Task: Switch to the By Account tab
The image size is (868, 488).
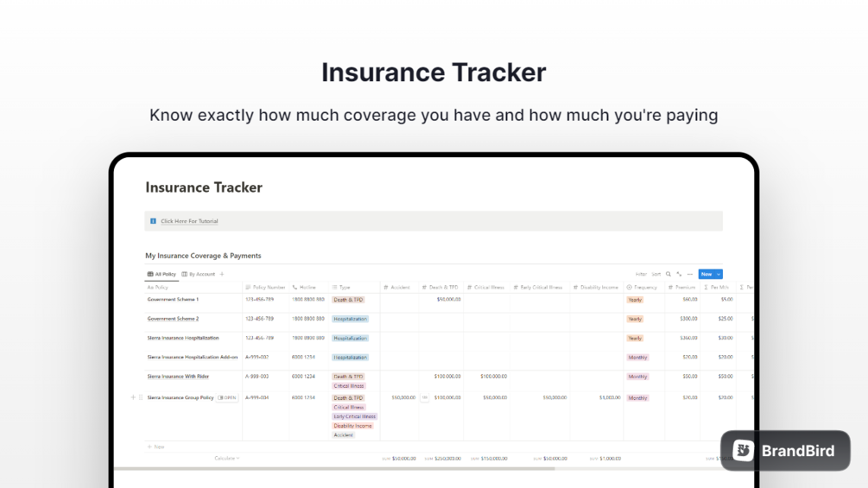Action: coord(199,274)
